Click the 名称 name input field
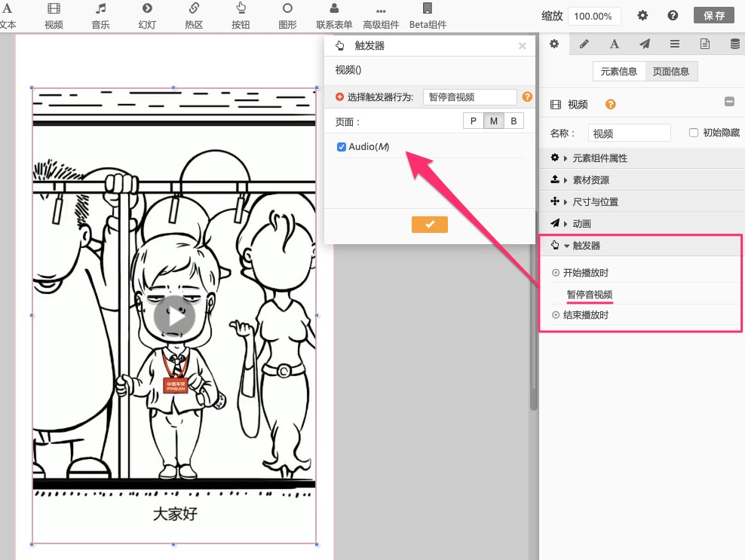Image resolution: width=745 pixels, height=560 pixels. pyautogui.click(x=629, y=133)
